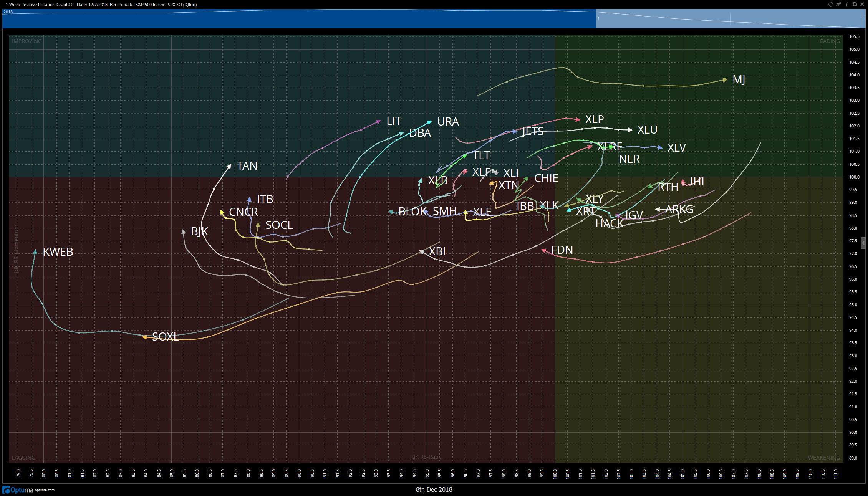Select the DBA ticker label
The image size is (868, 496).
point(420,133)
